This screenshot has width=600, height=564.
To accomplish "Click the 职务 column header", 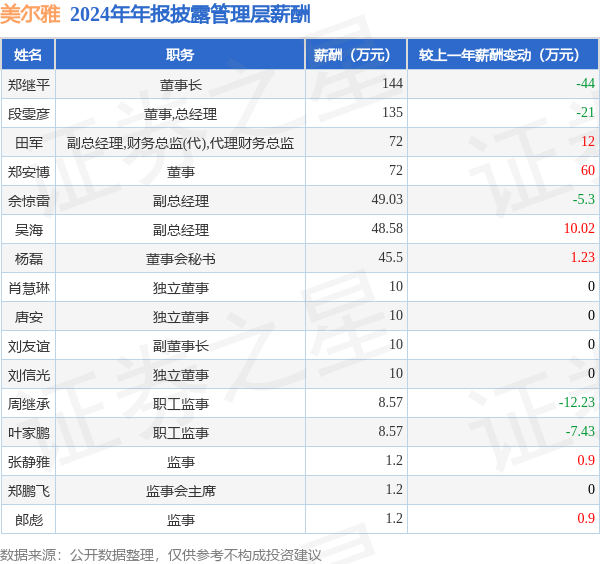I will click(180, 55).
